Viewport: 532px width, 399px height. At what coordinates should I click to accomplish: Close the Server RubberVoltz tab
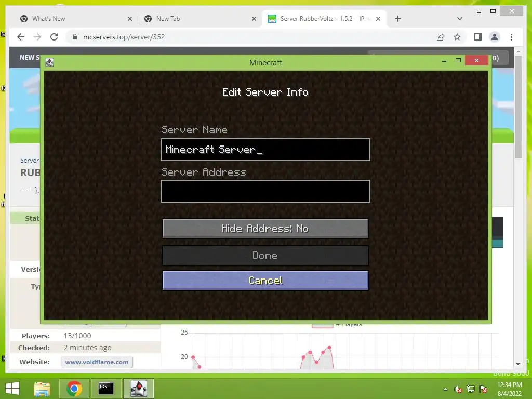(378, 19)
